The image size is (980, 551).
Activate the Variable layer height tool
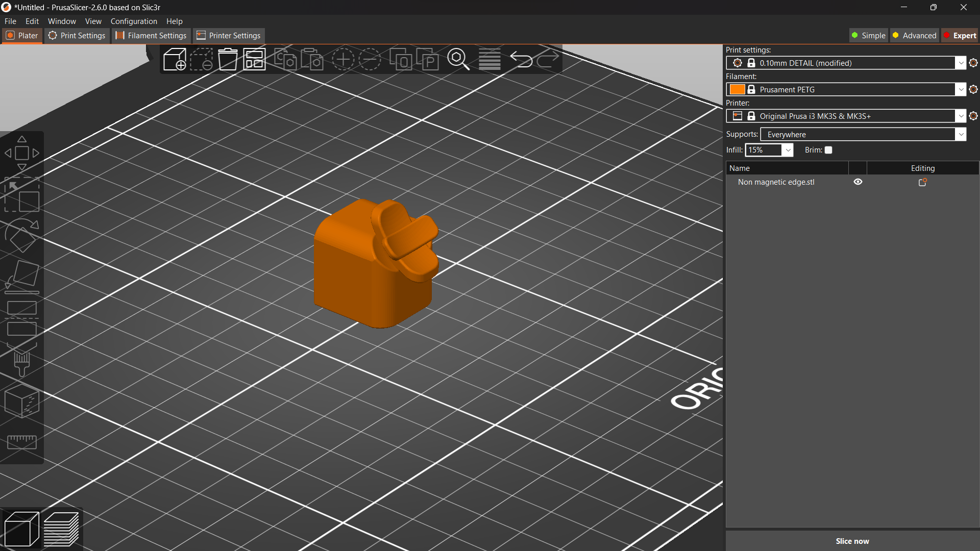point(489,59)
